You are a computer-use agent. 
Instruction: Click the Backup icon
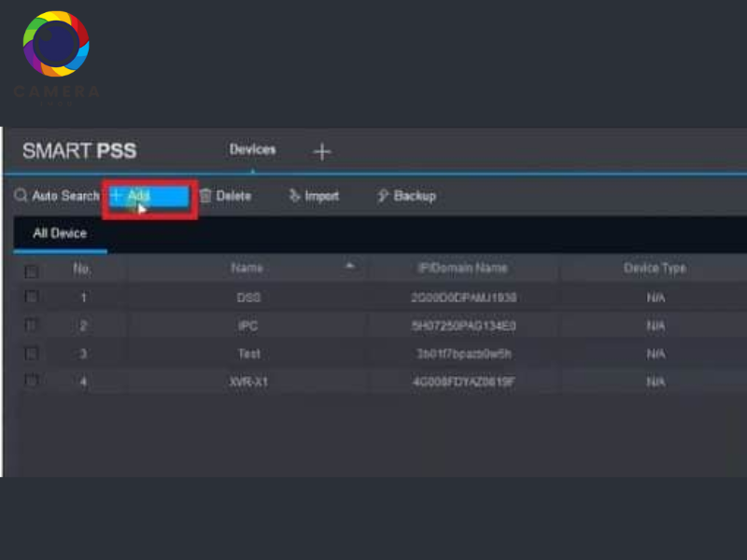pos(383,196)
